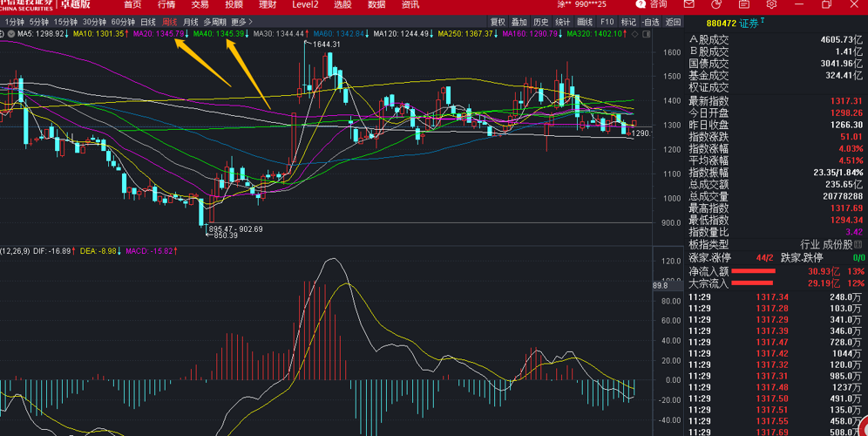The height and width of the screenshot is (436, 868).
Task: Click the F10 info button
Action: point(607,22)
